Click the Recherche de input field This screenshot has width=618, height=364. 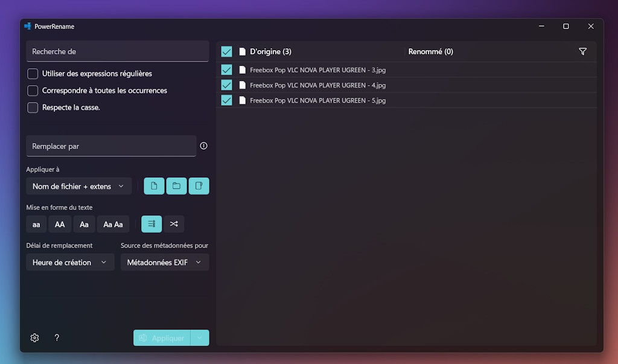point(117,52)
